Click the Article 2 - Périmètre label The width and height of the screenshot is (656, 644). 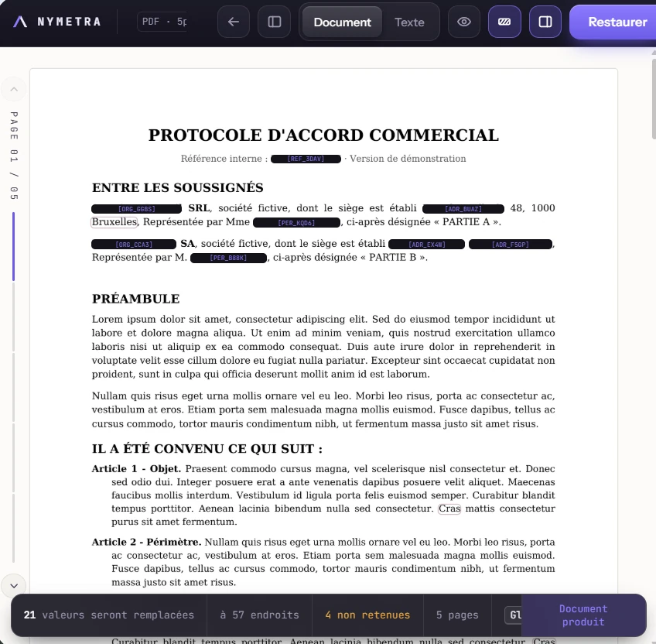[146, 542]
